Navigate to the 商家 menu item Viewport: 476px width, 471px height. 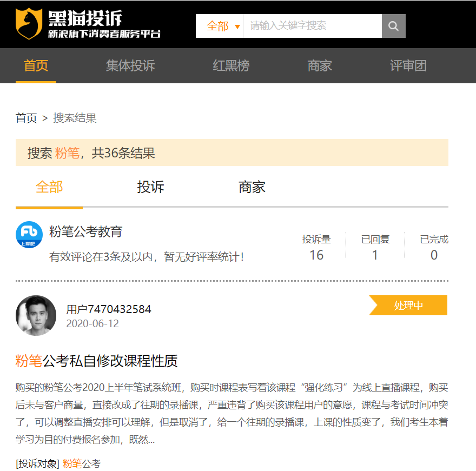coord(319,66)
